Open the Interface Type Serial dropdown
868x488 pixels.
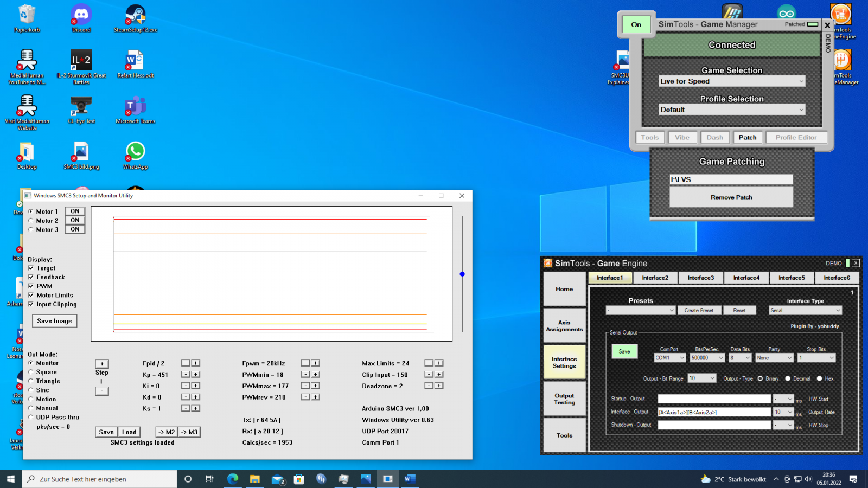pyautogui.click(x=806, y=310)
